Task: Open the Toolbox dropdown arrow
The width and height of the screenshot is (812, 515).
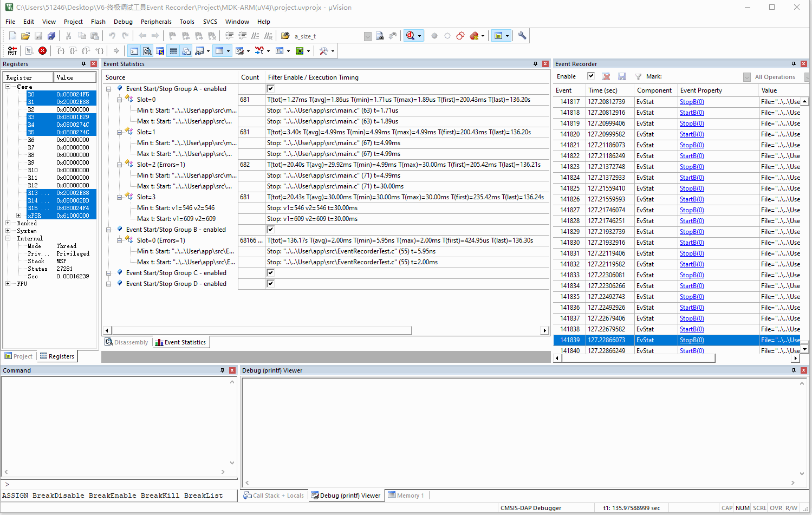Action: pos(333,51)
